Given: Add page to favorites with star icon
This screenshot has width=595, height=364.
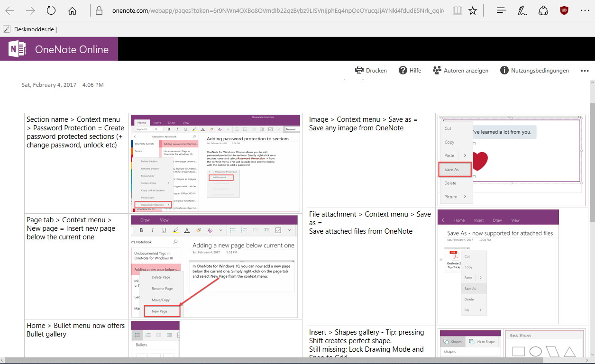Looking at the screenshot, I should tap(473, 10).
